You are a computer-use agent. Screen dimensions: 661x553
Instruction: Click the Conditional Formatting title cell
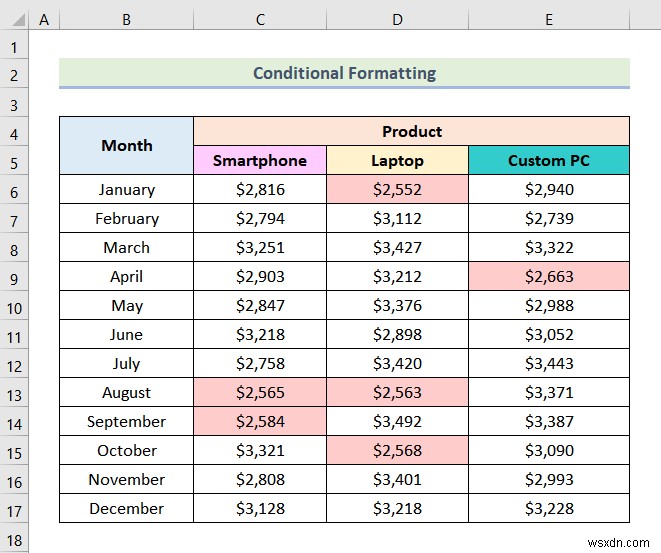344,73
